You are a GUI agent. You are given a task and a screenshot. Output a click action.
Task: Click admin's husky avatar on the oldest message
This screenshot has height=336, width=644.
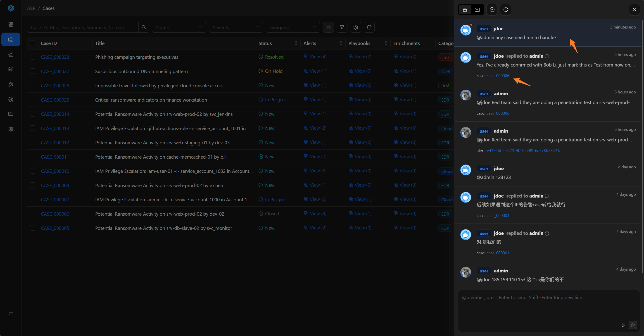(466, 272)
